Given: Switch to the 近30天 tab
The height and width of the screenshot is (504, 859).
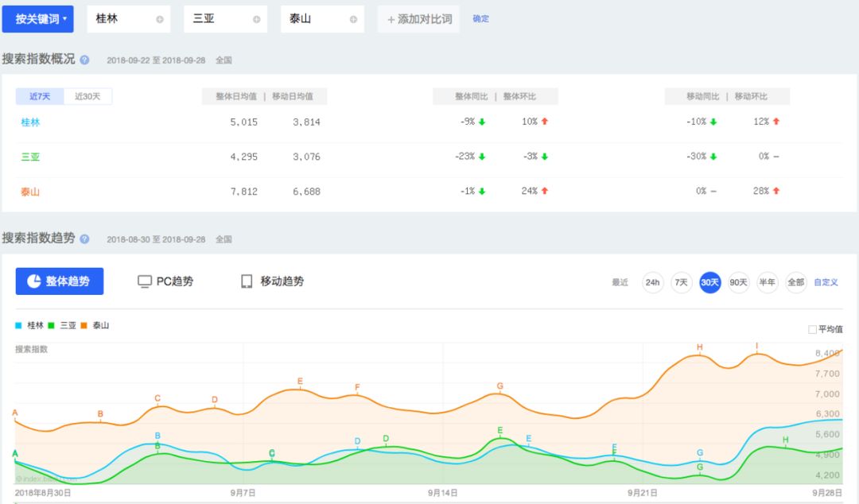Looking at the screenshot, I should point(87,96).
